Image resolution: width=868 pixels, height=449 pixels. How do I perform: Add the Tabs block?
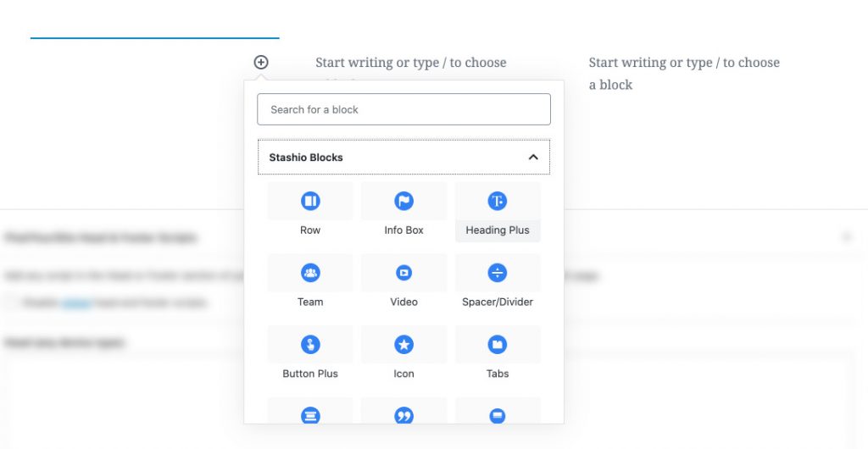pyautogui.click(x=497, y=356)
